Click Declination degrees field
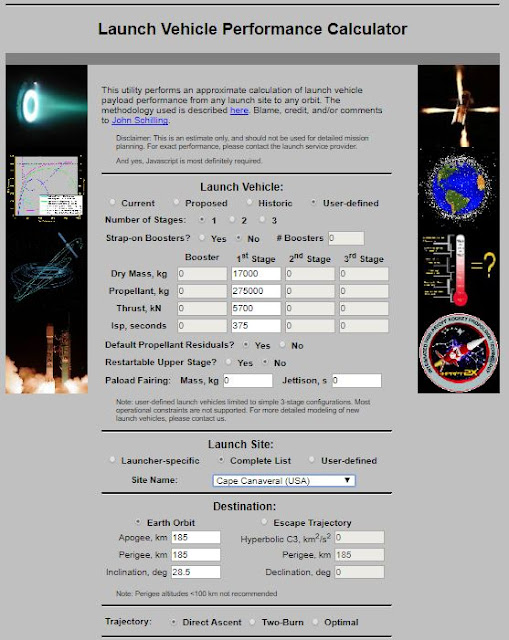This screenshot has width=509, height=640. tap(360, 572)
